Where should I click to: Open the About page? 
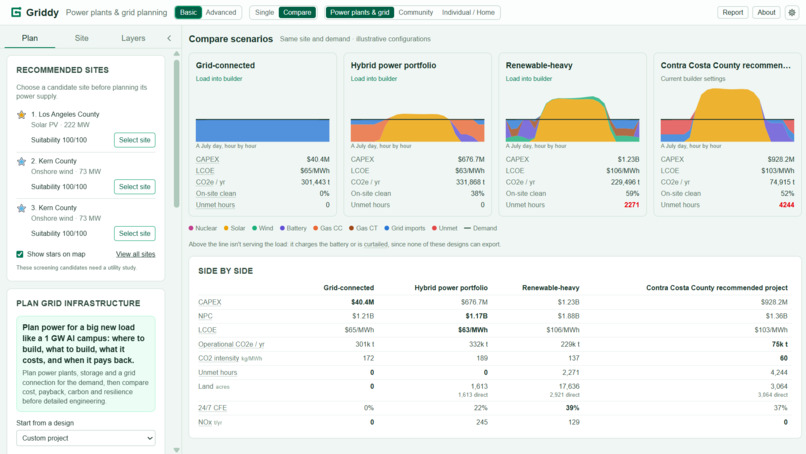click(x=766, y=12)
